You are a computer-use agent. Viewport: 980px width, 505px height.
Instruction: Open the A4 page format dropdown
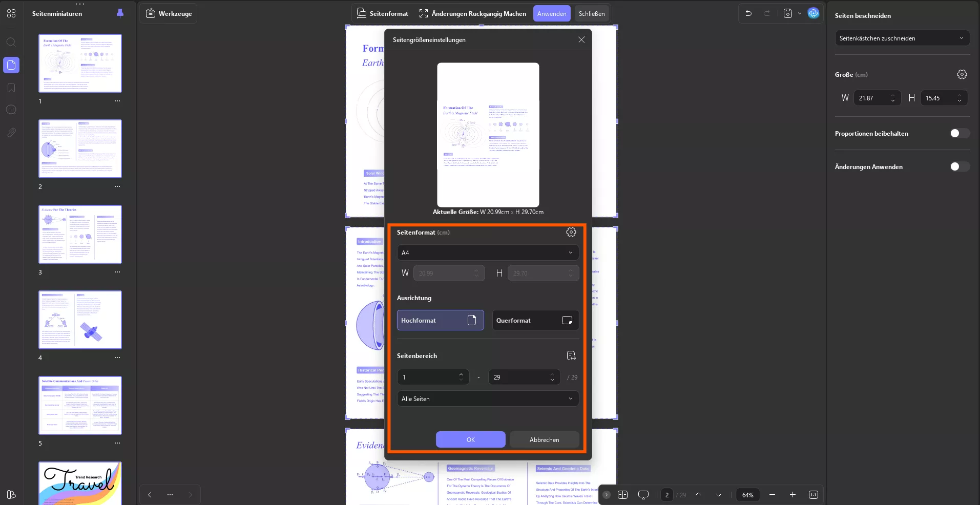488,252
